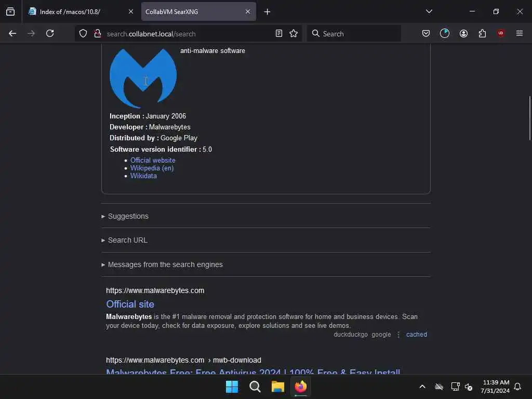
Task: Click the duckduckgo engine label
Action: (351, 335)
